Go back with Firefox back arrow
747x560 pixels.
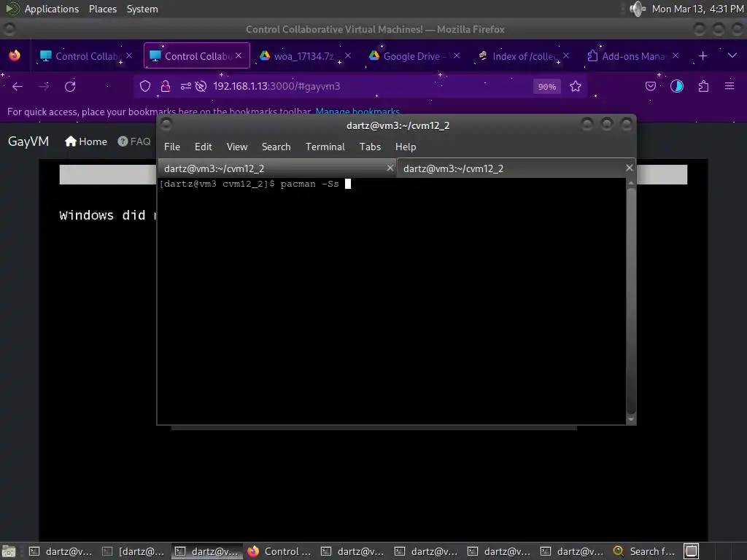[18, 86]
